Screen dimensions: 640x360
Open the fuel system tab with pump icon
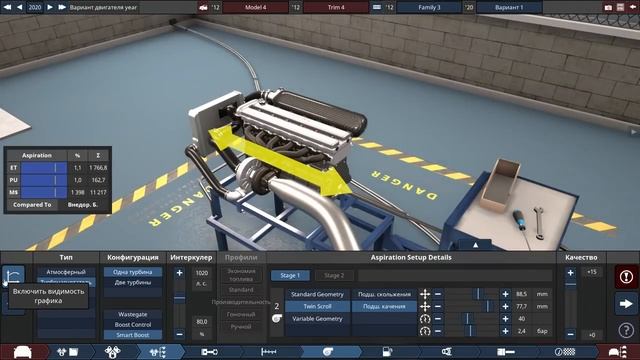pyautogui.click(x=387, y=352)
